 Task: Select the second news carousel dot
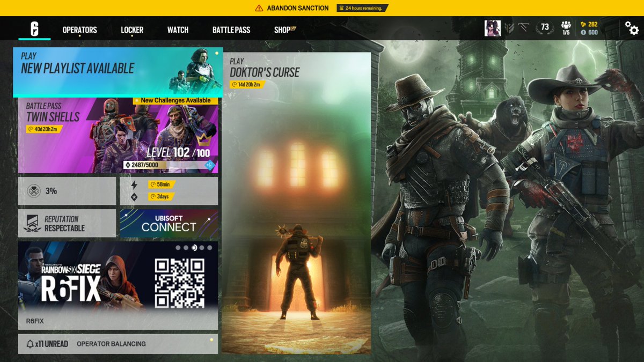point(186,248)
